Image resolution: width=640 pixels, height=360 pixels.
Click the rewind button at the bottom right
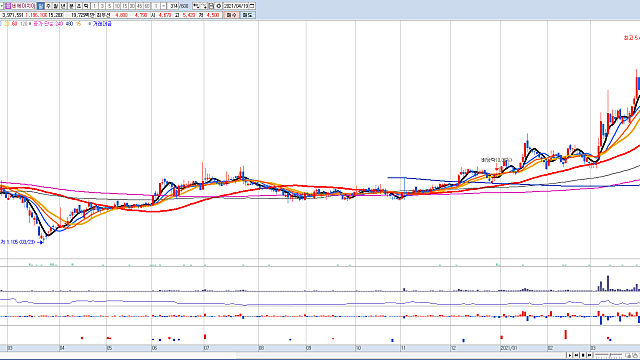point(576,355)
